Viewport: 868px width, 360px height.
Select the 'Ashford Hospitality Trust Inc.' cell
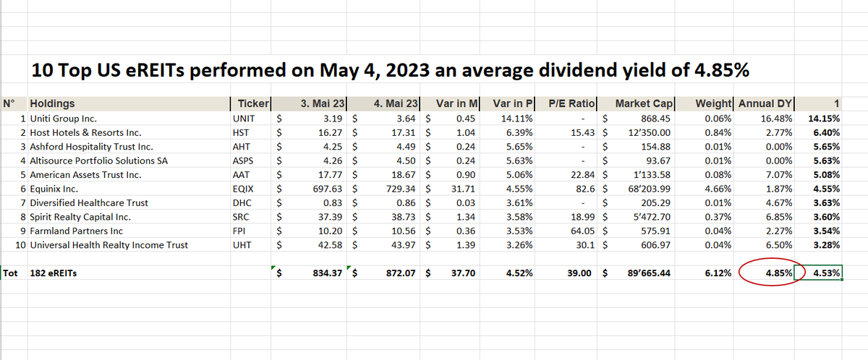(x=129, y=146)
